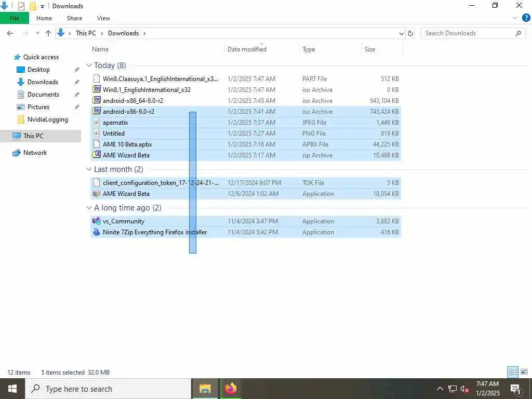Switch to the Home ribbon tab
The width and height of the screenshot is (532, 399).
pyautogui.click(x=44, y=18)
